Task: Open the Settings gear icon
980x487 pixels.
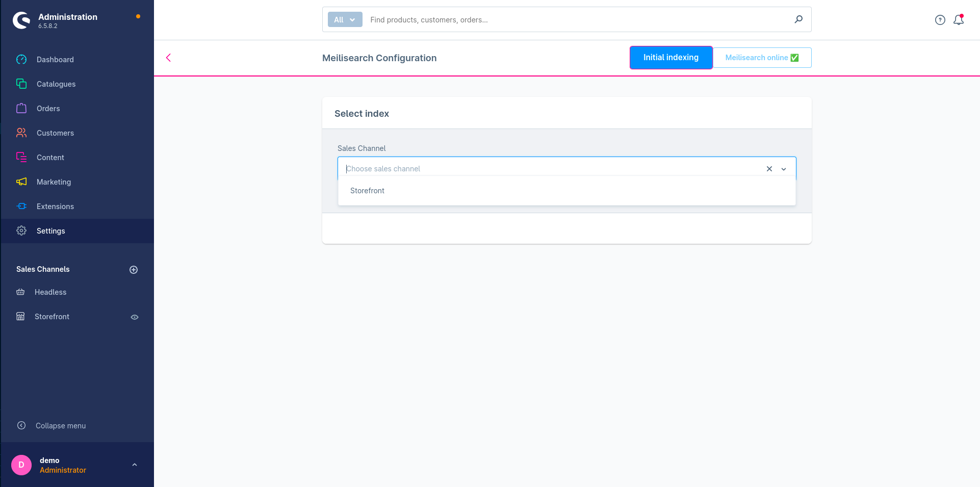Action: point(21,230)
